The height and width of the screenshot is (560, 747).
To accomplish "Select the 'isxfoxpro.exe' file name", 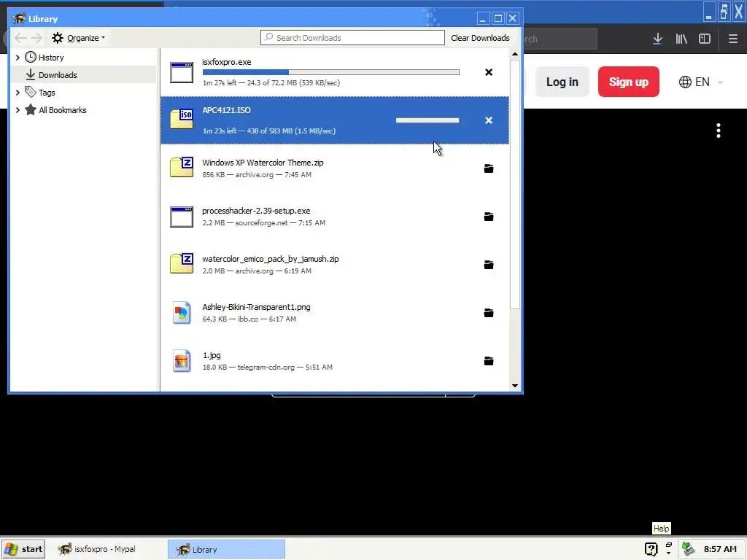I will [x=226, y=62].
